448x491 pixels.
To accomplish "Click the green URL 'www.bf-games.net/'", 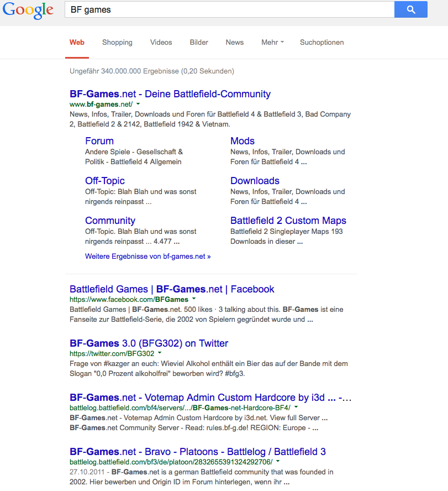I will click(x=101, y=105).
